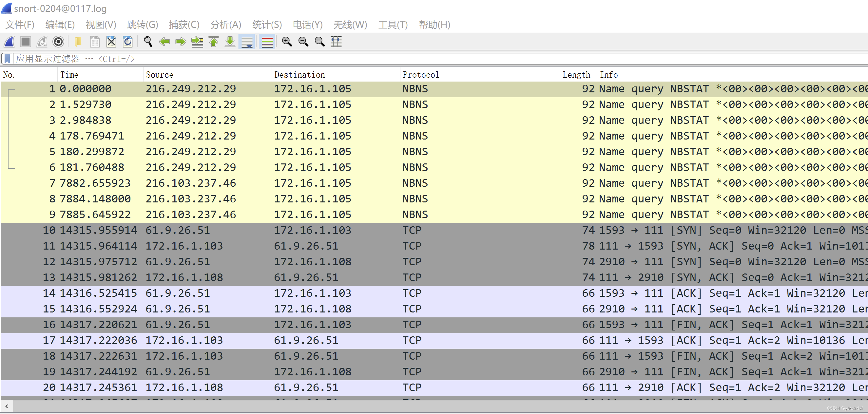Select packet 13 at time 14315.981262
868x414 pixels.
(434, 277)
